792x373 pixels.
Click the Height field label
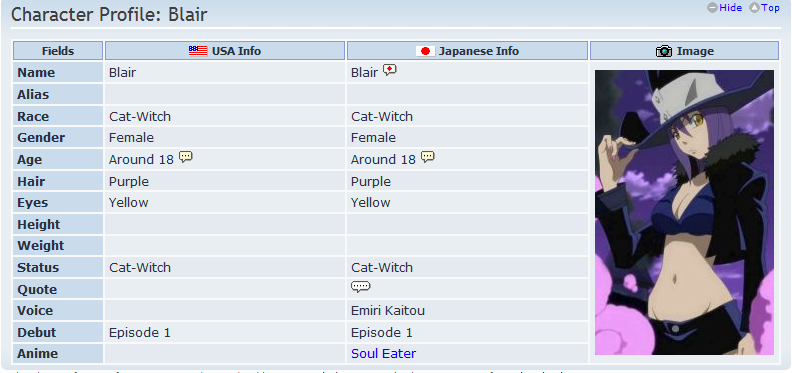tap(38, 224)
